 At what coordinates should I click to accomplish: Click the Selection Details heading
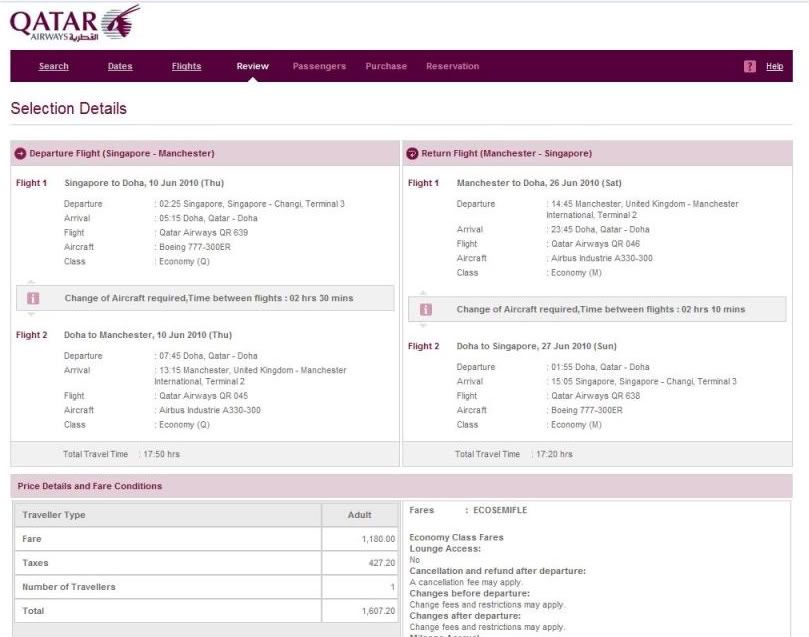point(69,108)
